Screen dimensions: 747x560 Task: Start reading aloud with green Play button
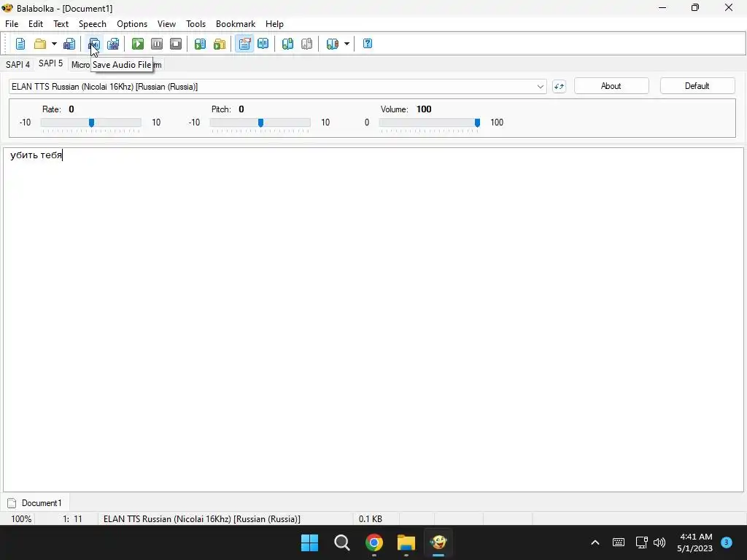click(x=138, y=44)
